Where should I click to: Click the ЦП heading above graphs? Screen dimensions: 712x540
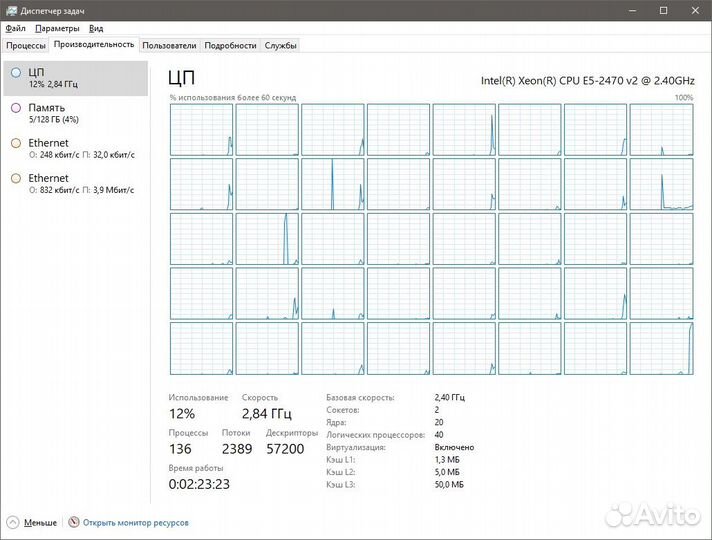pos(181,78)
